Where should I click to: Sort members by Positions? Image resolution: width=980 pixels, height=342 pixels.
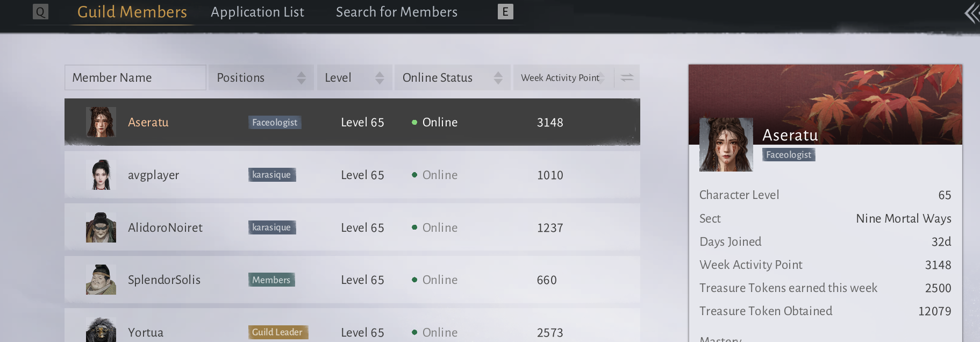click(x=261, y=77)
